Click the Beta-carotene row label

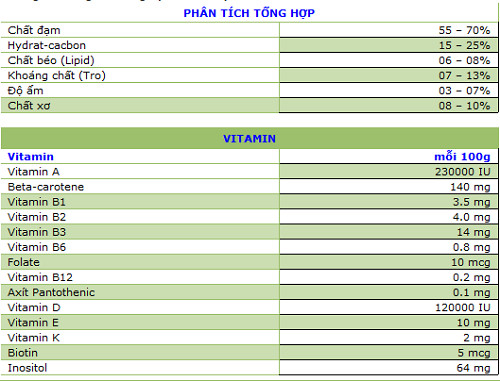click(46, 187)
